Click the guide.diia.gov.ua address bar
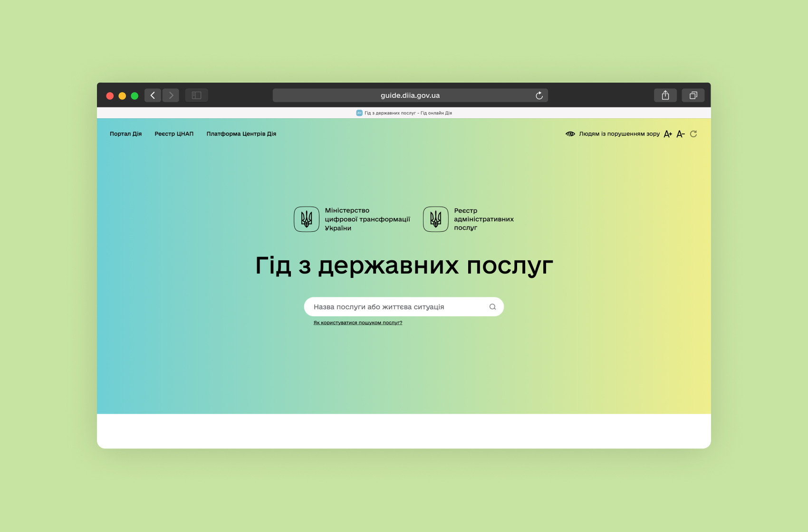808x532 pixels. (x=410, y=95)
